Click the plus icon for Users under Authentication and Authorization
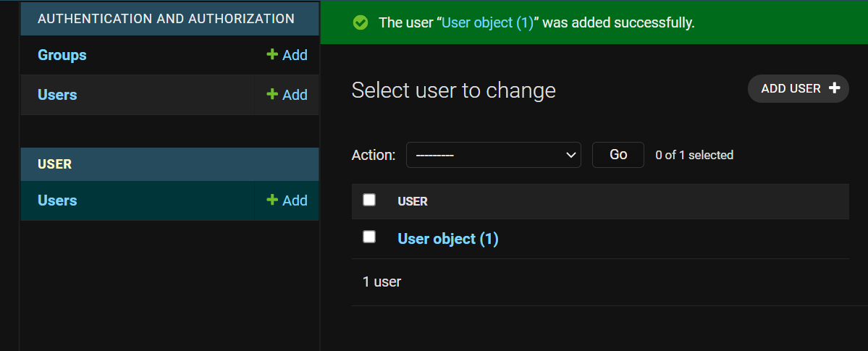This screenshot has height=351, width=868. pos(272,94)
